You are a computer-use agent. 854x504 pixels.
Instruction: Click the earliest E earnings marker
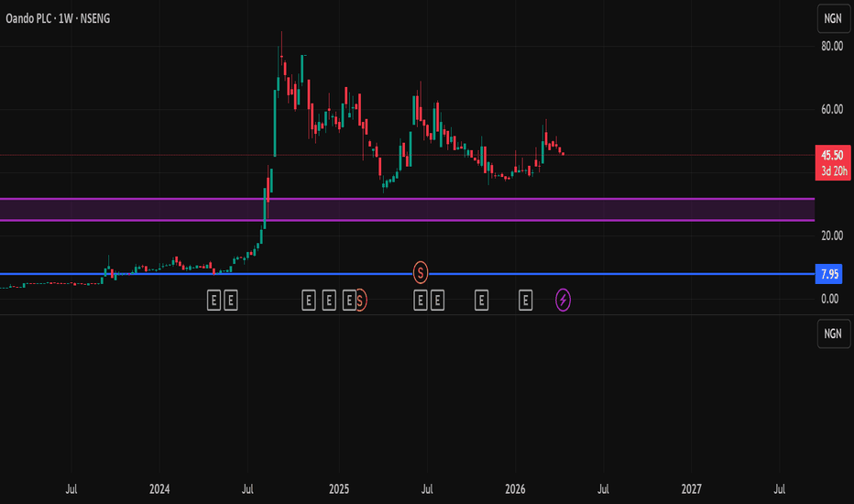(x=214, y=301)
